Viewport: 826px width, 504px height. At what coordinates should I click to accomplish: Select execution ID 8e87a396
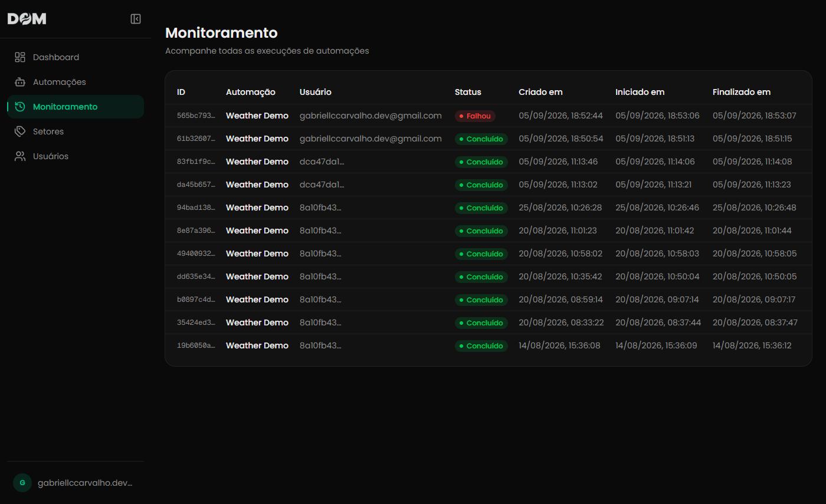(x=196, y=230)
